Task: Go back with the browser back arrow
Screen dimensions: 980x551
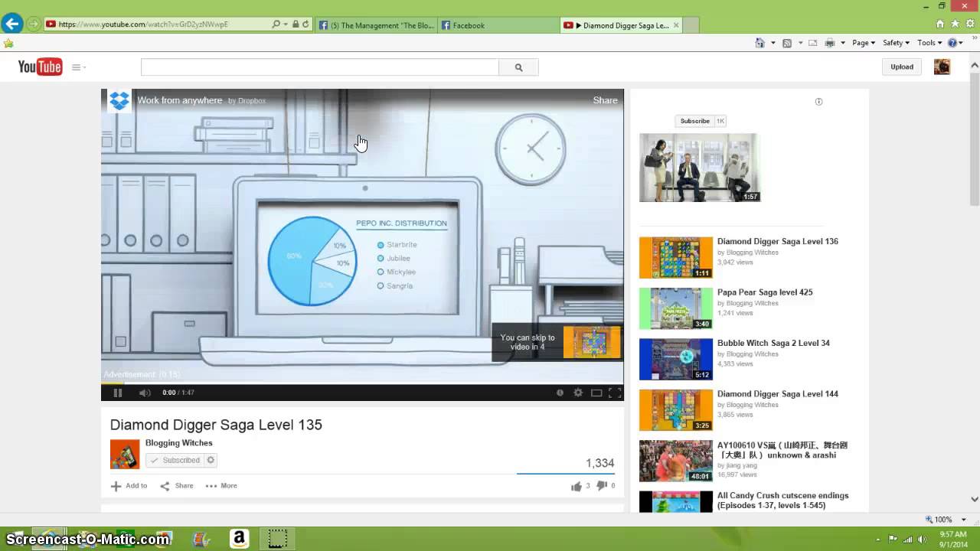Action: pyautogui.click(x=11, y=24)
